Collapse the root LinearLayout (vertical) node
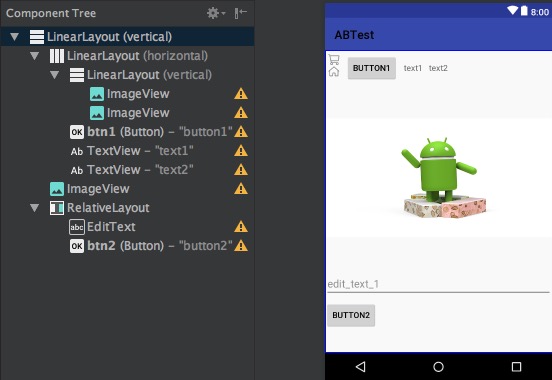 14,37
